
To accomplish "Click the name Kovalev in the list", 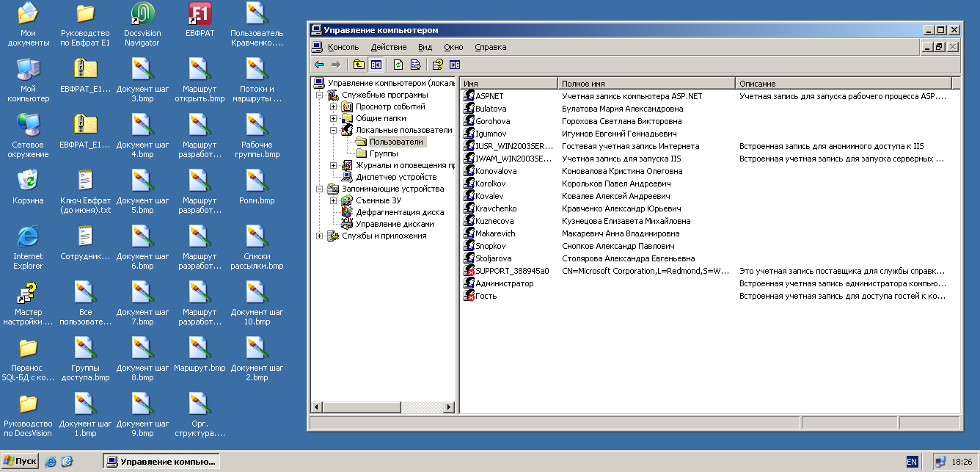I will pyautogui.click(x=489, y=196).
